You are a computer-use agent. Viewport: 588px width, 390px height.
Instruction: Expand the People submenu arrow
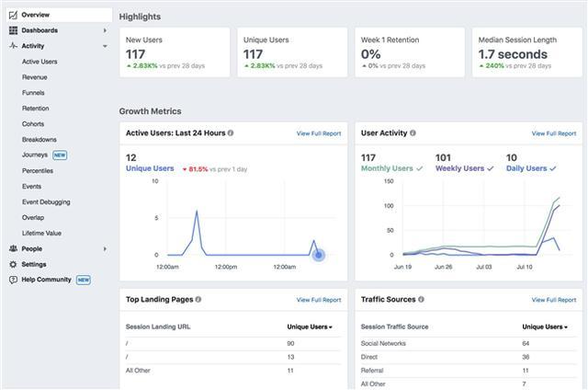(104, 248)
